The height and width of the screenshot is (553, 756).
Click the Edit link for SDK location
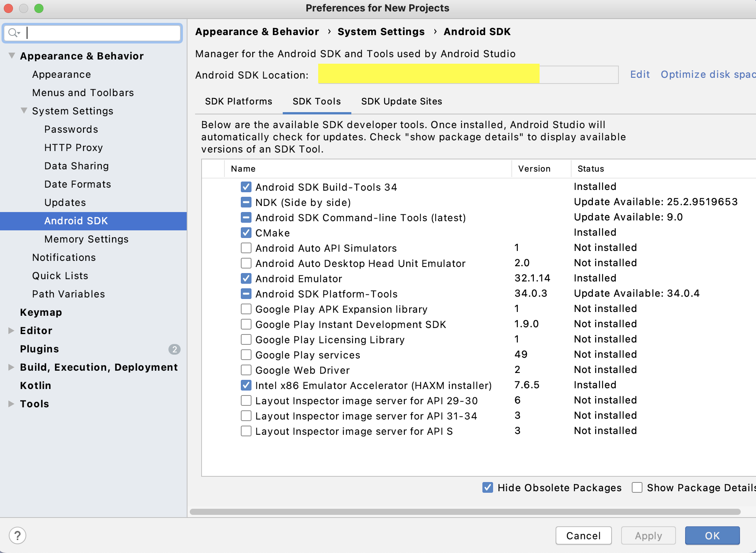pos(640,74)
